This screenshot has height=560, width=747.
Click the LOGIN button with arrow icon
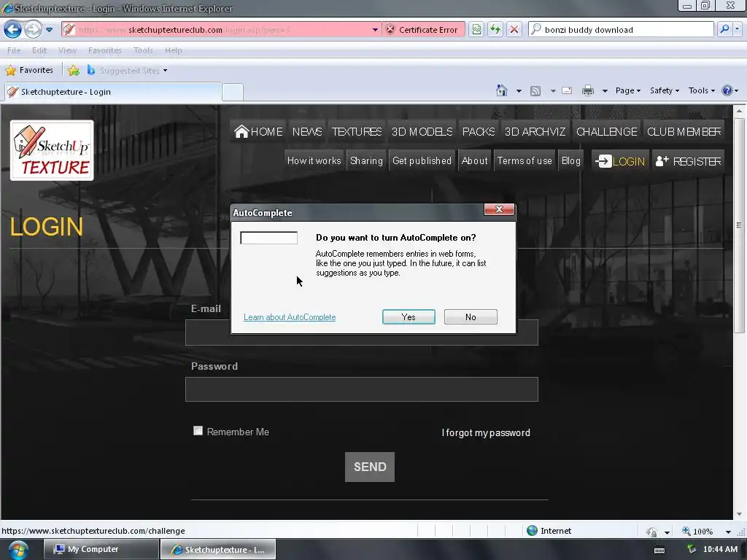pos(620,161)
